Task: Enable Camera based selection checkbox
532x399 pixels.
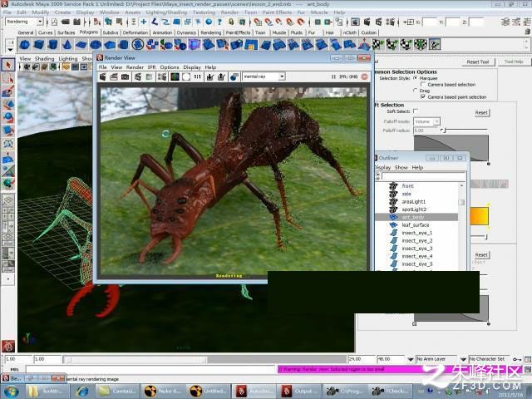Action: click(x=423, y=84)
